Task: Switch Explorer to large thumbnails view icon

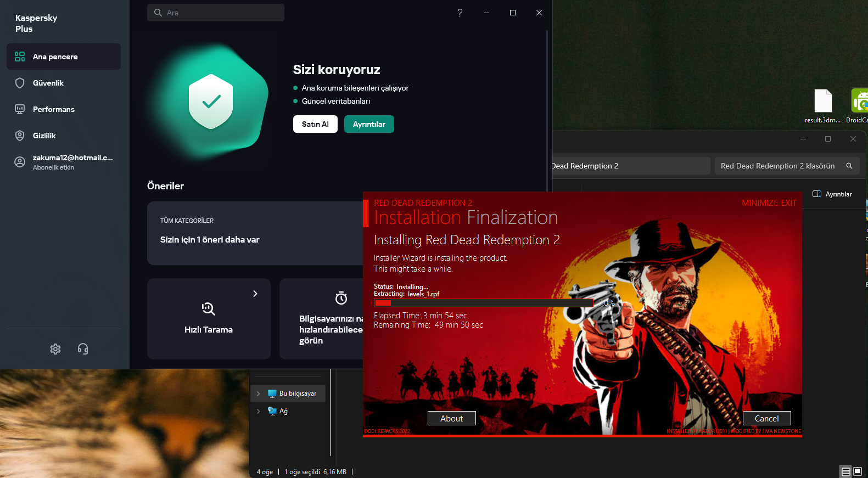Action: (858, 471)
